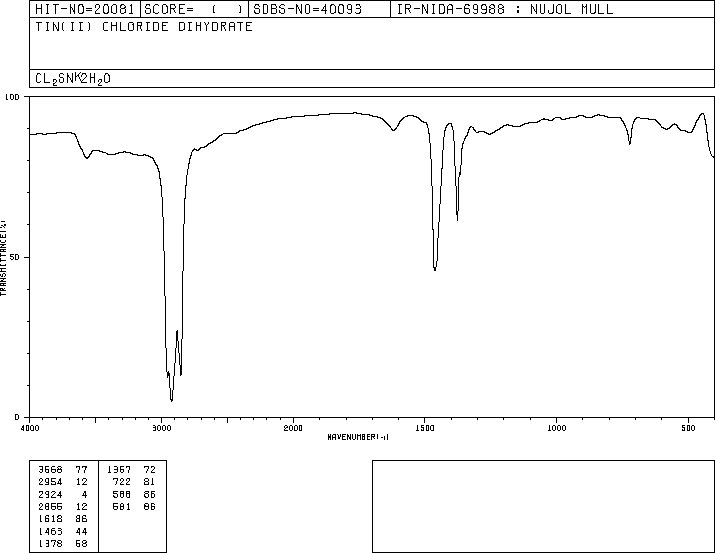Click the CL2SN·2H2O molecular formula

tap(73, 79)
